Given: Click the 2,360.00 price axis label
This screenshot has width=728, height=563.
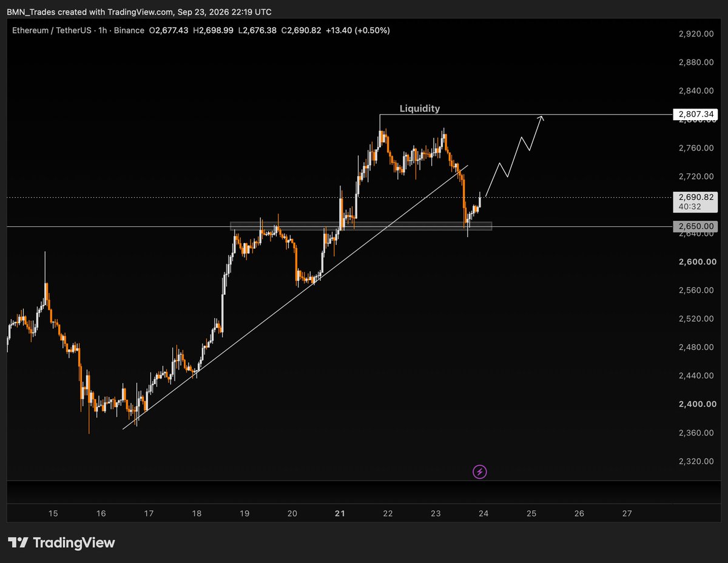Looking at the screenshot, I should 696,433.
